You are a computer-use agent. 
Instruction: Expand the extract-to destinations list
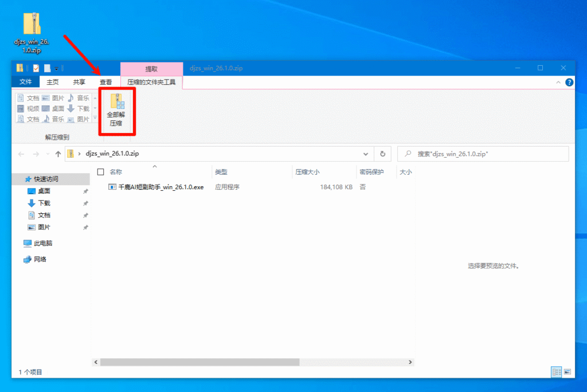tap(95, 119)
